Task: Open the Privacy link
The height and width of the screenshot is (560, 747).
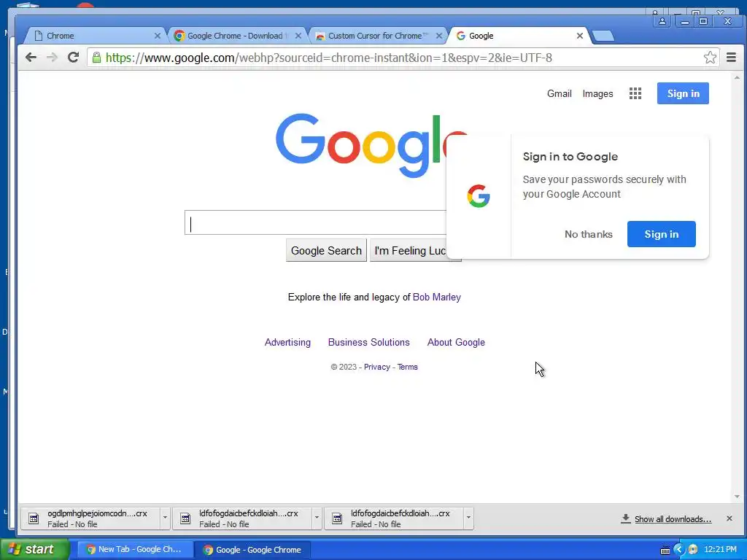Action: tap(377, 367)
